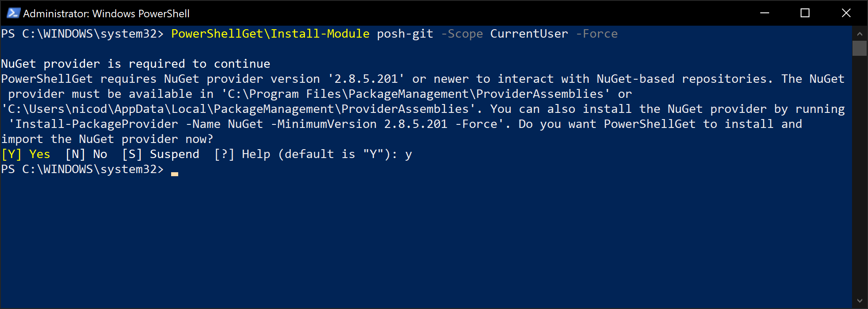This screenshot has height=309, width=868.
Task: Click the 'CurrentUser' argument text
Action: pyautogui.click(x=529, y=34)
